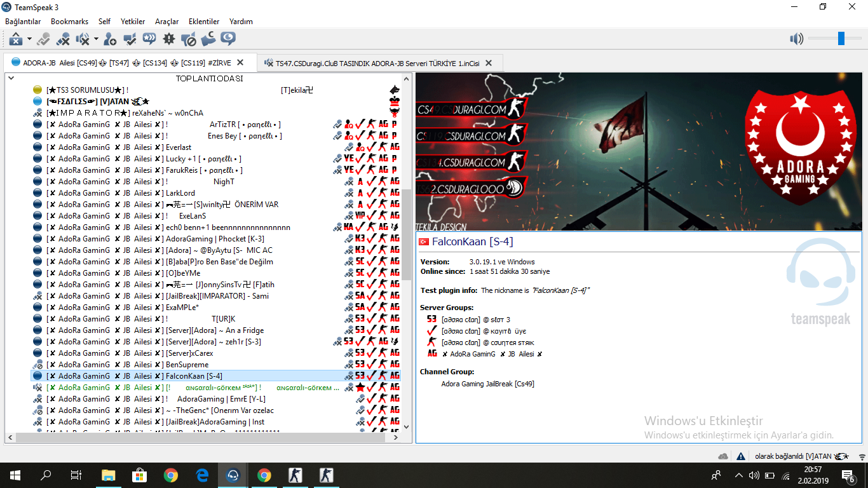
Task: Open the Yetkiler menu
Action: point(133,22)
